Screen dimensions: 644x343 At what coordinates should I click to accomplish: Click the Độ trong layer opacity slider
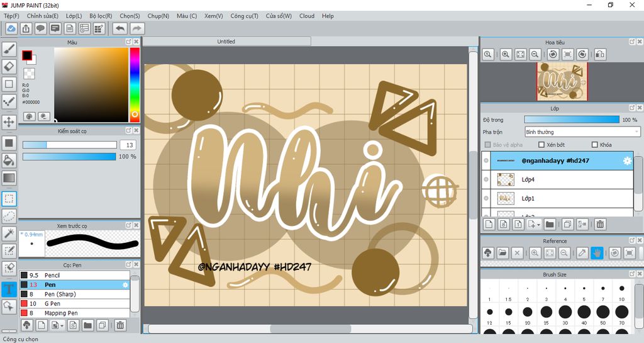click(x=572, y=120)
